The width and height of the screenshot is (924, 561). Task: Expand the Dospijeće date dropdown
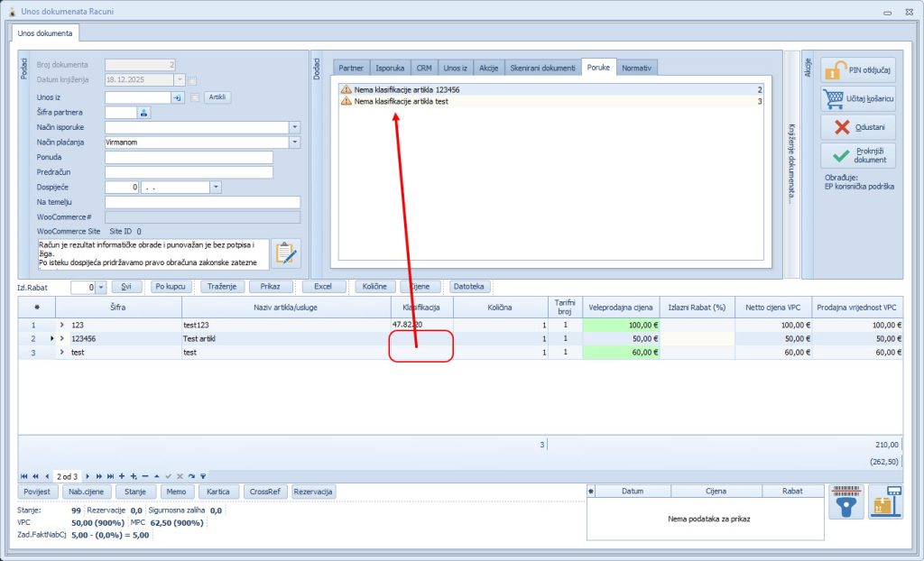point(216,188)
